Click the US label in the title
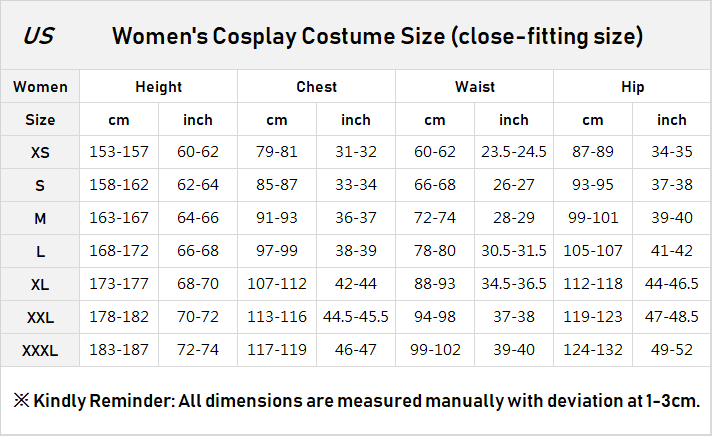This screenshot has height=436, width=712. [39, 37]
